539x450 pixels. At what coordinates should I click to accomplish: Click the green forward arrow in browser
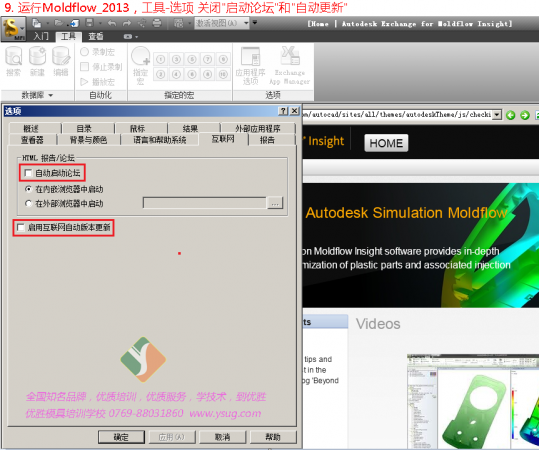click(x=525, y=115)
